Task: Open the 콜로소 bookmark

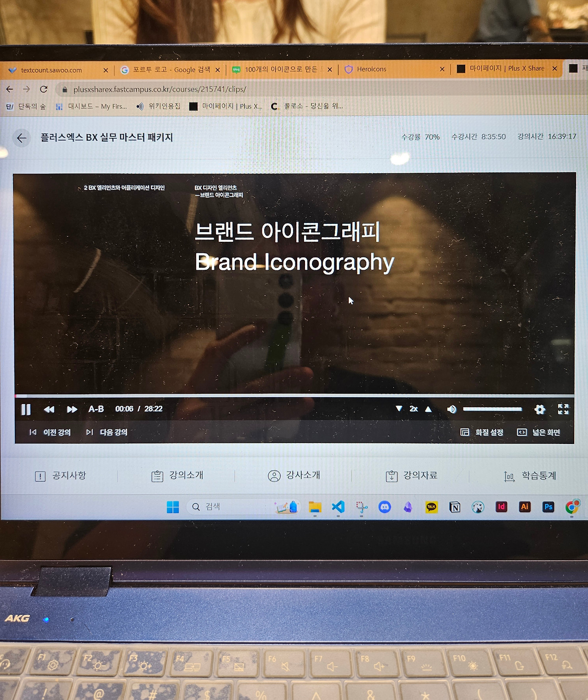Action: [x=307, y=106]
